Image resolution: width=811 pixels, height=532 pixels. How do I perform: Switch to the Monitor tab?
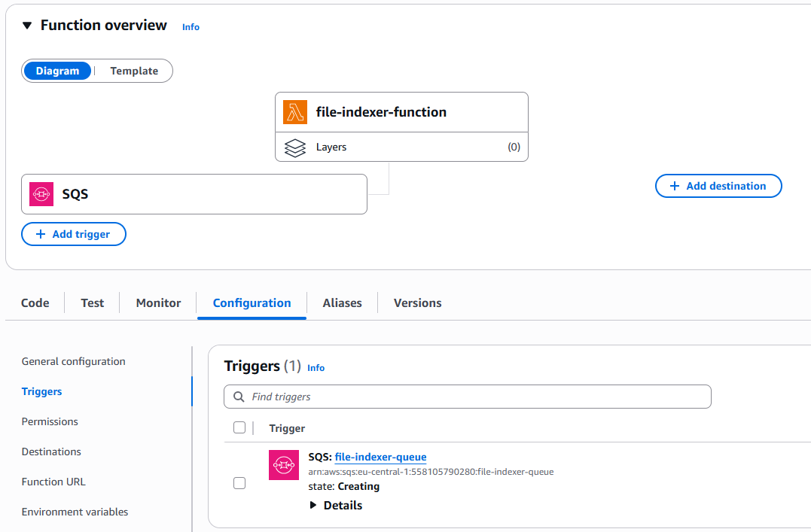tap(158, 303)
